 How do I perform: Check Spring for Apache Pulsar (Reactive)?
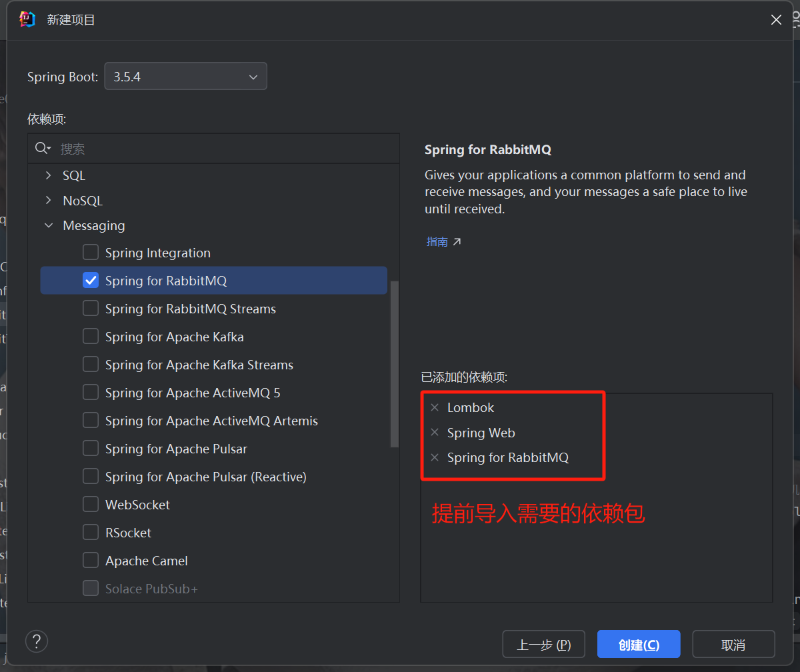tap(91, 477)
